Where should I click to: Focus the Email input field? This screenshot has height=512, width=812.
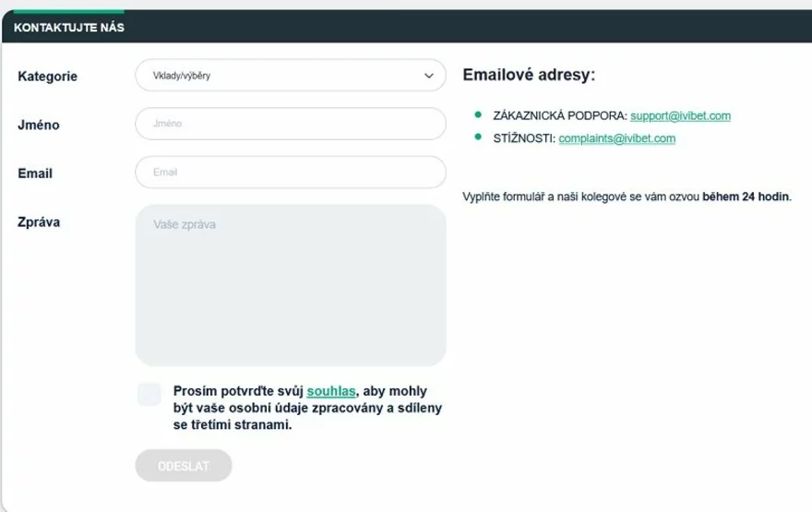point(290,172)
